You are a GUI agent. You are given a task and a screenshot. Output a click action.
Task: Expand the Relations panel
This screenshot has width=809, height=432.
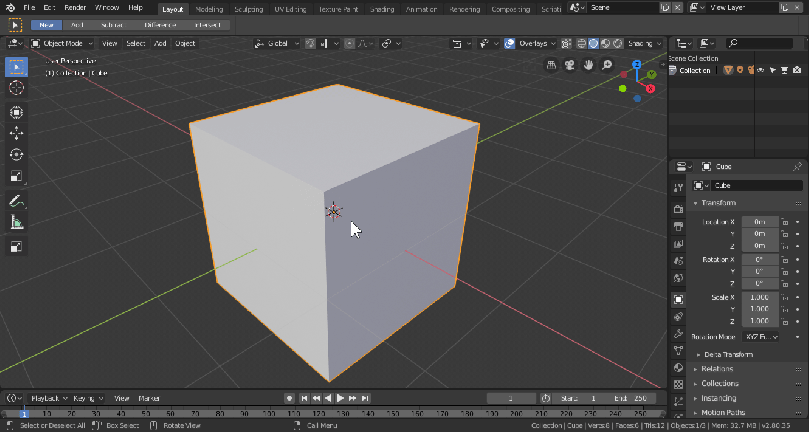[717, 369]
